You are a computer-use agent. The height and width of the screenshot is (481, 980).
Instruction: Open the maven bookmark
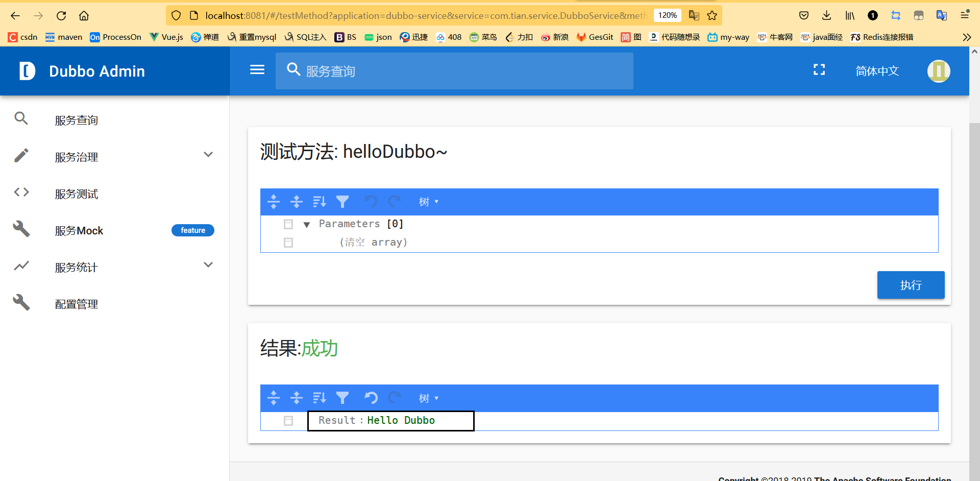(64, 37)
